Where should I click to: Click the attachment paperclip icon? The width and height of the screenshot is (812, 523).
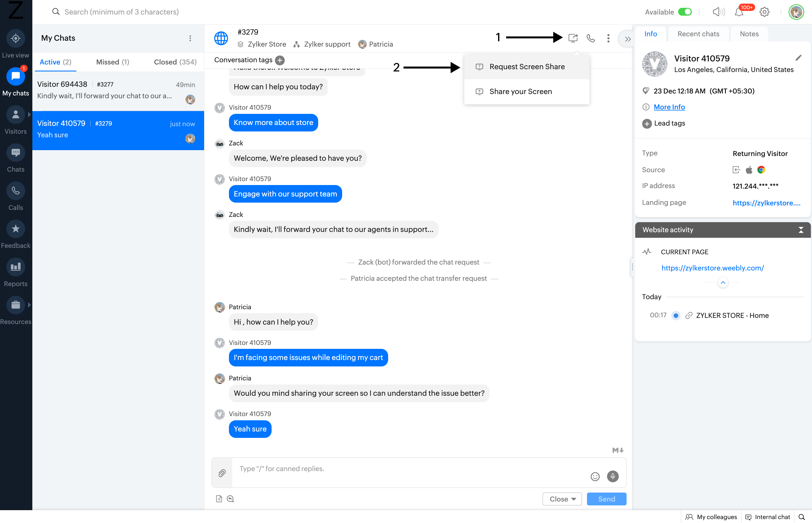pos(222,473)
